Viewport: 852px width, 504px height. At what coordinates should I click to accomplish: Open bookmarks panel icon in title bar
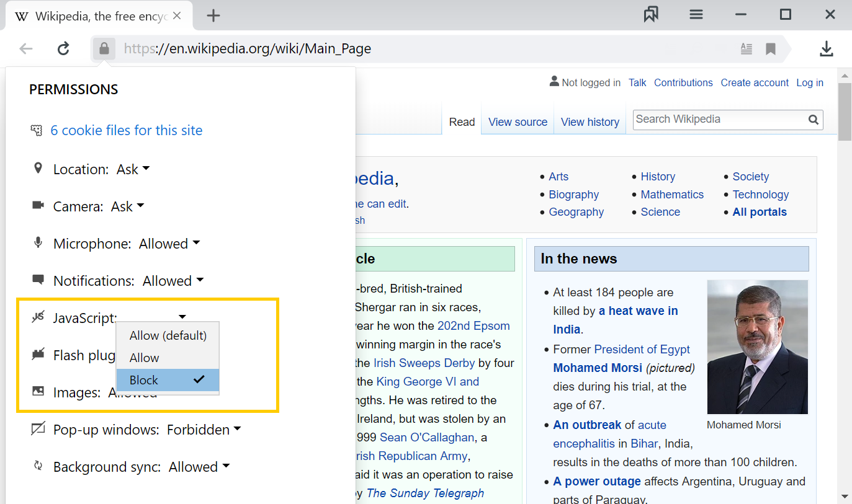pos(651,15)
